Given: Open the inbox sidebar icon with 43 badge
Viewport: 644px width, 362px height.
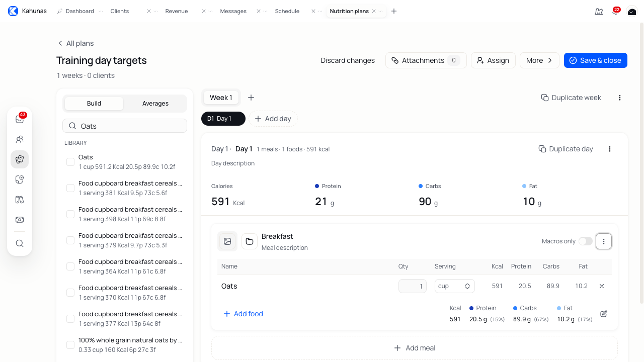Looking at the screenshot, I should coord(20,119).
